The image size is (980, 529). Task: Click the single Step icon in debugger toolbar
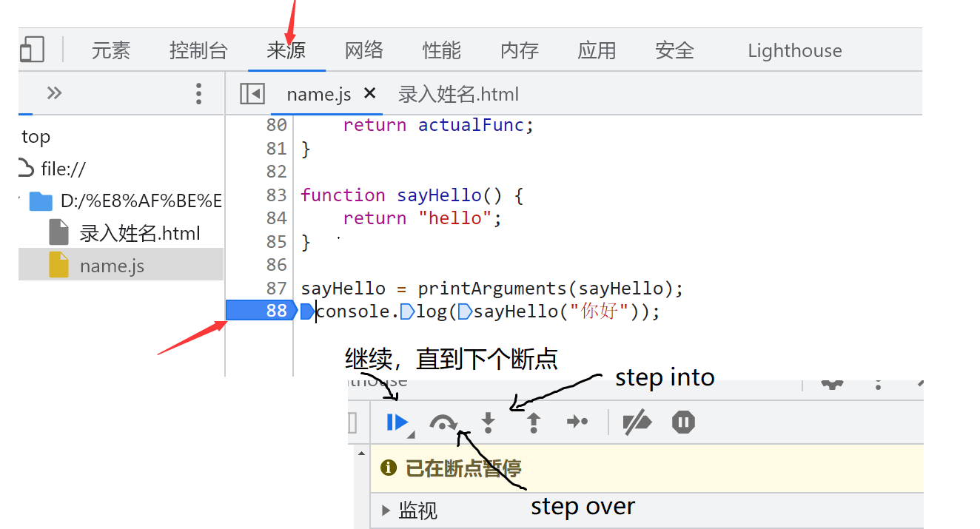pos(577,422)
